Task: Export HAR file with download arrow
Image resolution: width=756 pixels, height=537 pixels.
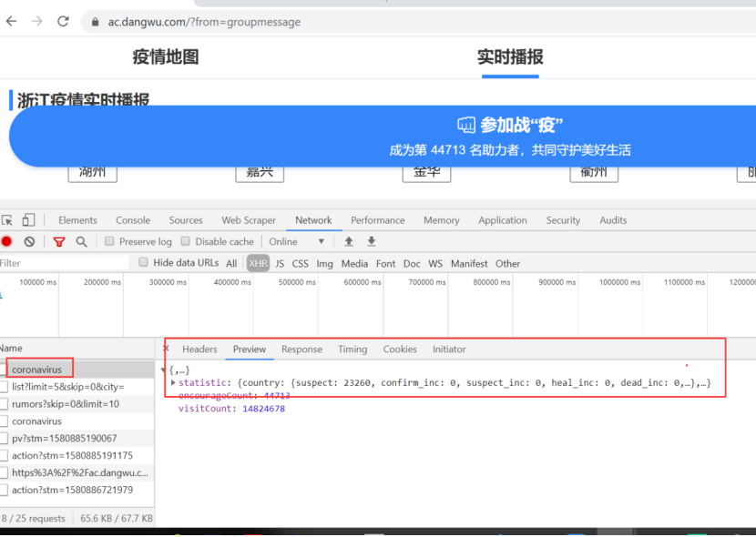Action: click(x=372, y=241)
